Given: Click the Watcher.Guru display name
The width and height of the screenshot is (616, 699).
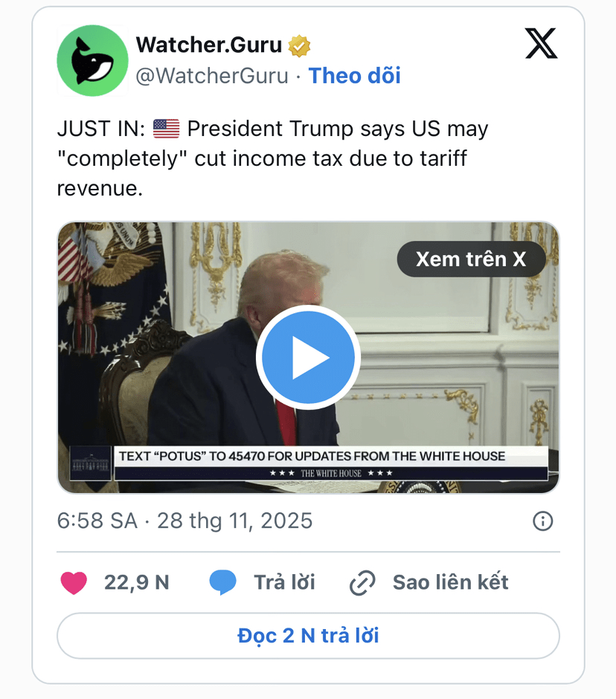Looking at the screenshot, I should 209,45.
